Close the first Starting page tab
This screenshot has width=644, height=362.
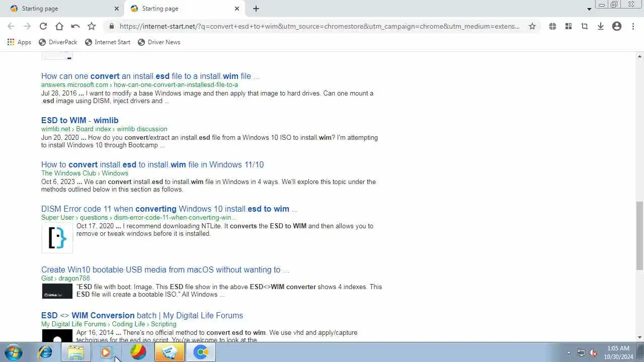click(x=117, y=9)
